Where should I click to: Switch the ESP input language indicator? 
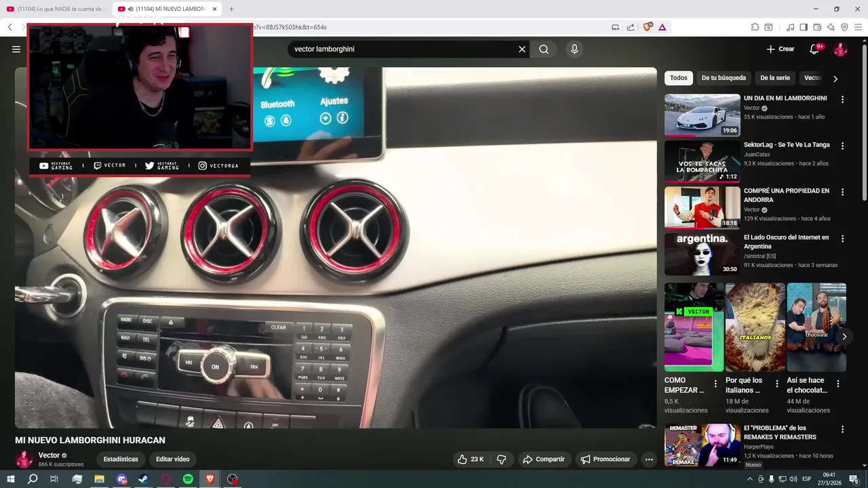point(807,479)
